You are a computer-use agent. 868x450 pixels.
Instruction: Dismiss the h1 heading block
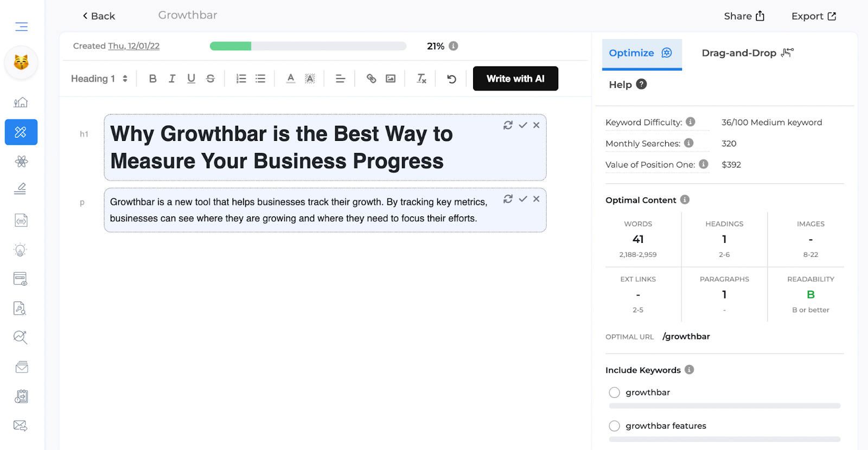pyautogui.click(x=536, y=125)
